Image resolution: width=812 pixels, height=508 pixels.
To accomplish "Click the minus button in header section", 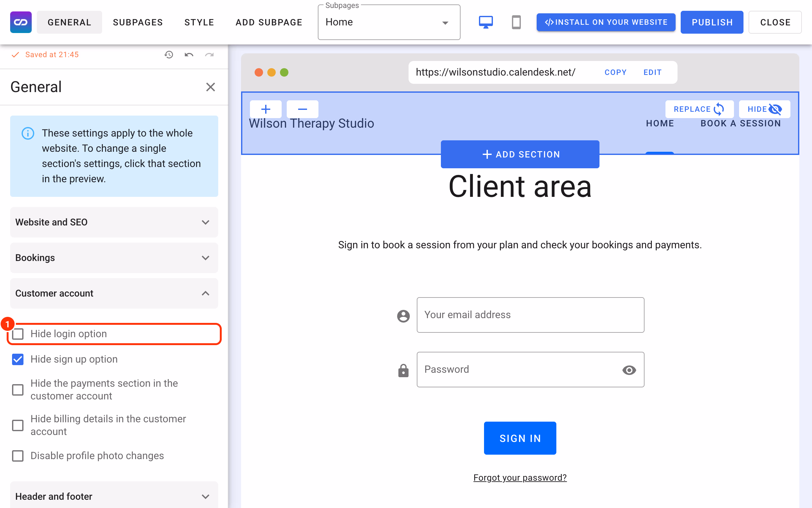I will [303, 109].
